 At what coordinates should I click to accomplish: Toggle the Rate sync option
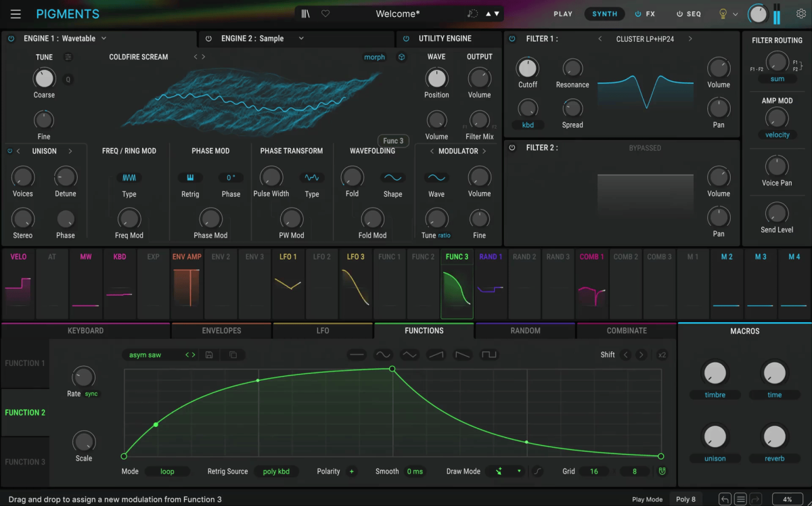tap(91, 394)
